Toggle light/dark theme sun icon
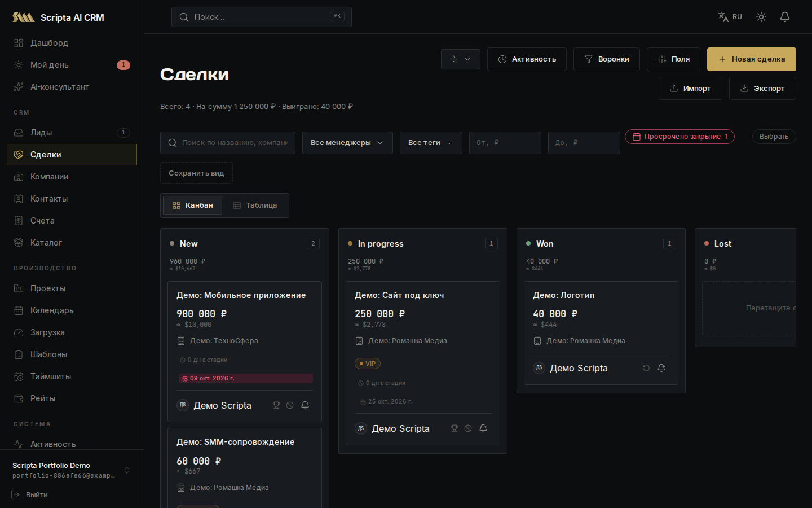Image resolution: width=812 pixels, height=508 pixels. 761,17
